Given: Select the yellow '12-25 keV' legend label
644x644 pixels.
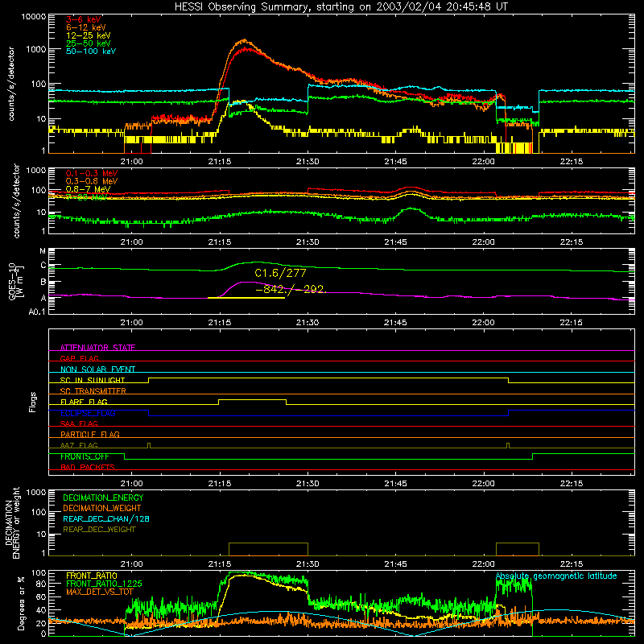Looking at the screenshot, I should point(89,35).
